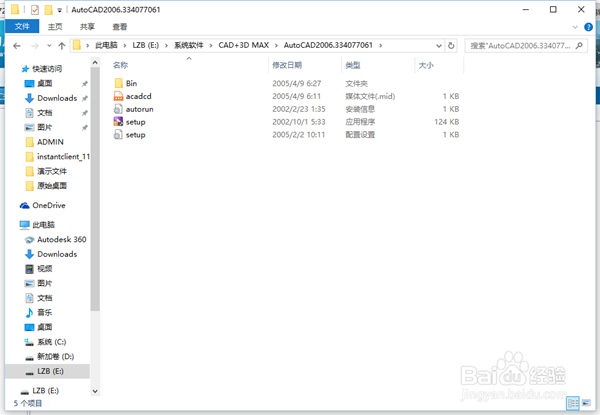This screenshot has height=415, width=600.
Task: Open Downloads under 此电脑
Action: (x=57, y=254)
